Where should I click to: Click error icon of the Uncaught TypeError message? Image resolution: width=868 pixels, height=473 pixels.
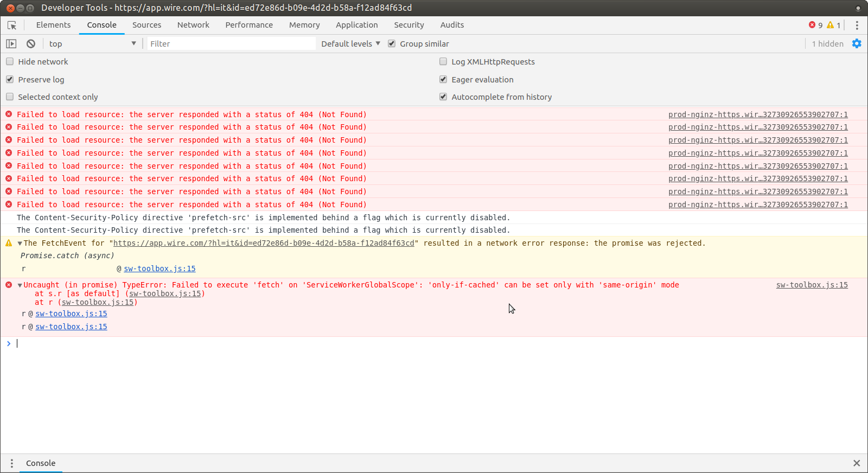pyautogui.click(x=9, y=285)
